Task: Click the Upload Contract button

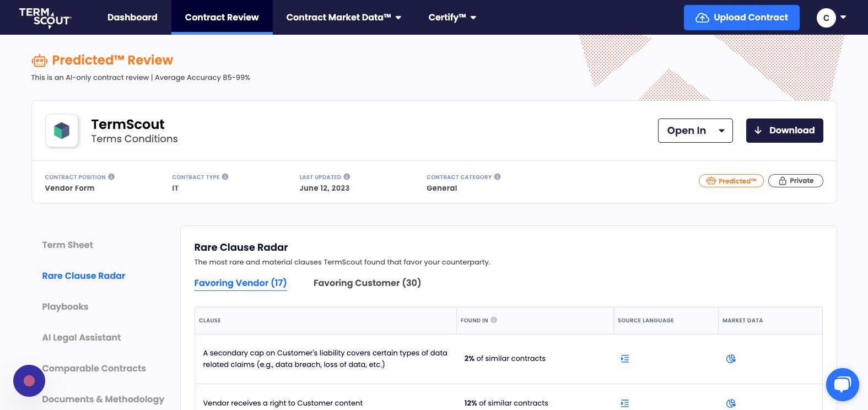Action: click(741, 18)
